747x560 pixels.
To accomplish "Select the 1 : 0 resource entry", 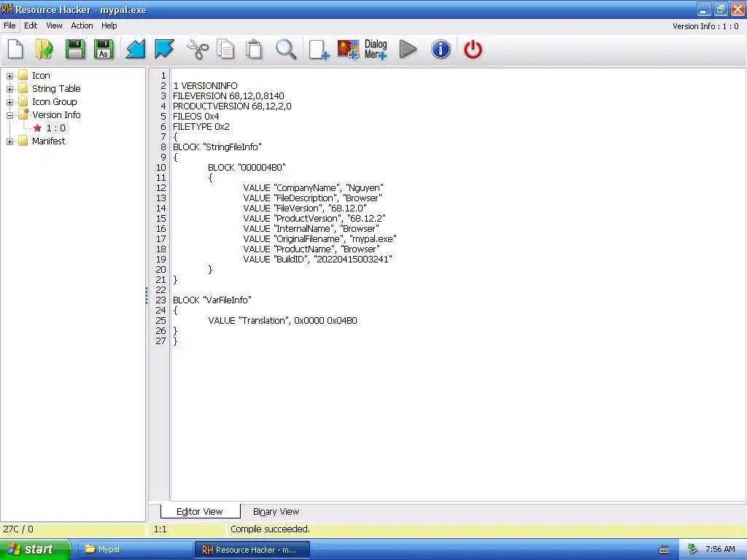I will pyautogui.click(x=55, y=128).
